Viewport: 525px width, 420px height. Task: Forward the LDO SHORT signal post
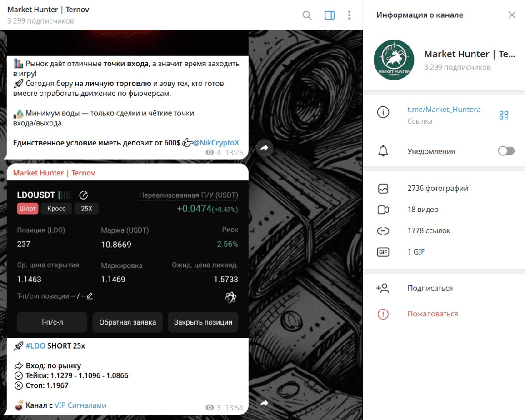(265, 403)
